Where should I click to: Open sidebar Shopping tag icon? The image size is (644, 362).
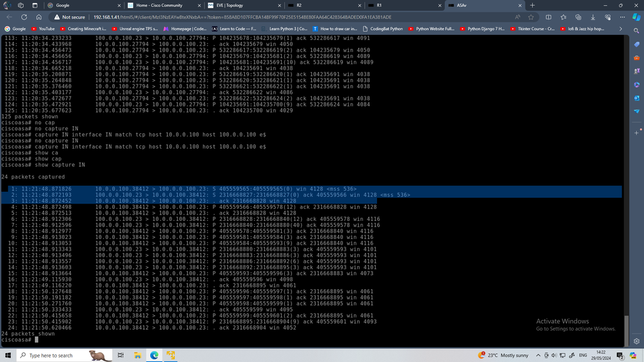click(637, 44)
